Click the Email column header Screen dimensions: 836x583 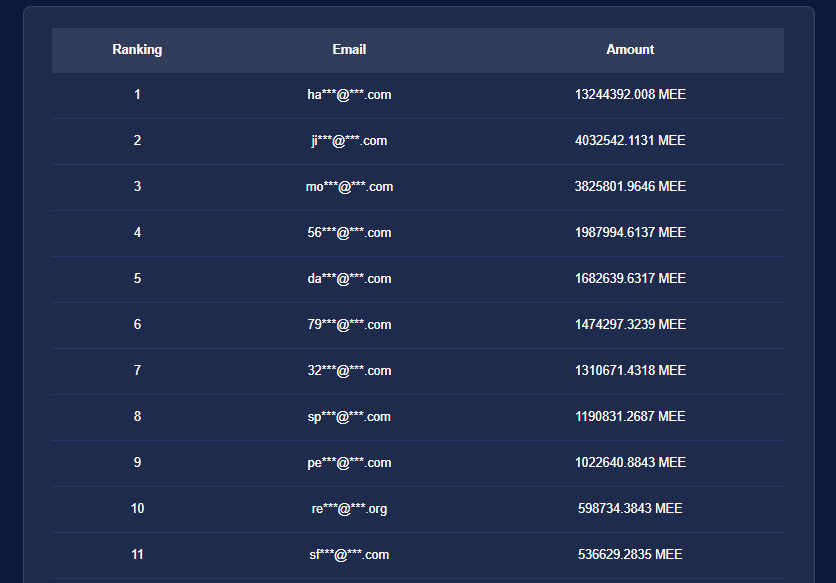point(349,50)
